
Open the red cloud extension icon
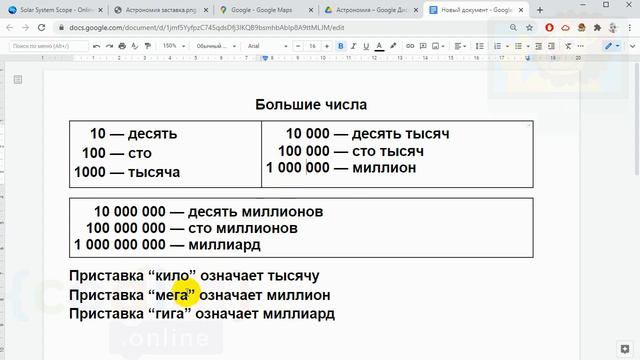pyautogui.click(x=565, y=28)
